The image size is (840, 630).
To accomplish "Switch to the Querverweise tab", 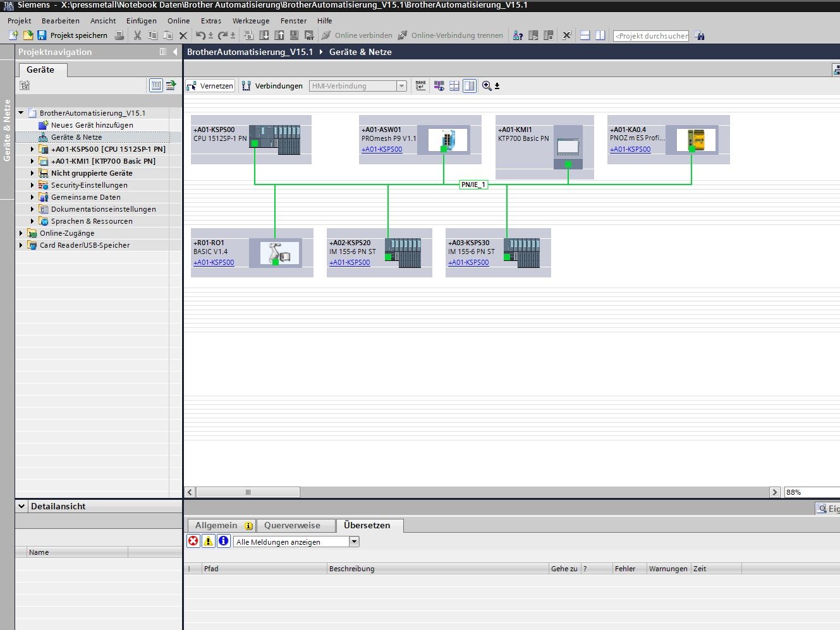I will coord(292,525).
